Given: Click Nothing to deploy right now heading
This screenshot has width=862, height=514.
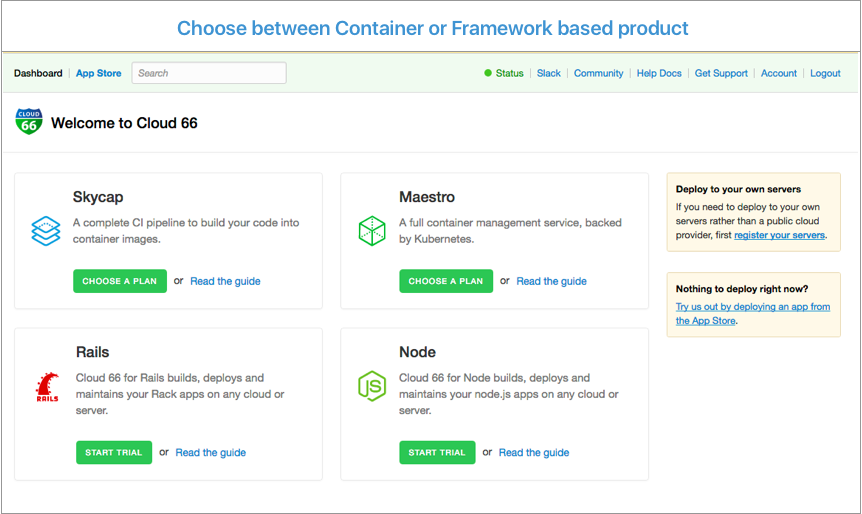Looking at the screenshot, I should click(x=742, y=289).
